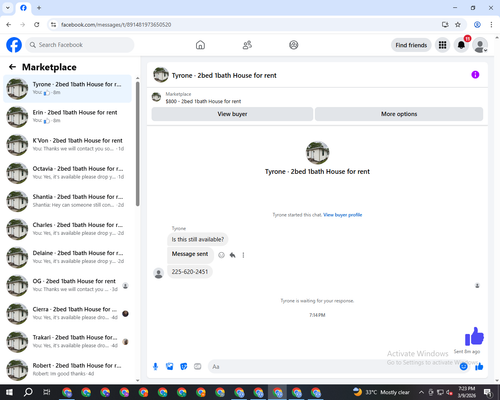Click the "Is this still available?" message

[198, 239]
